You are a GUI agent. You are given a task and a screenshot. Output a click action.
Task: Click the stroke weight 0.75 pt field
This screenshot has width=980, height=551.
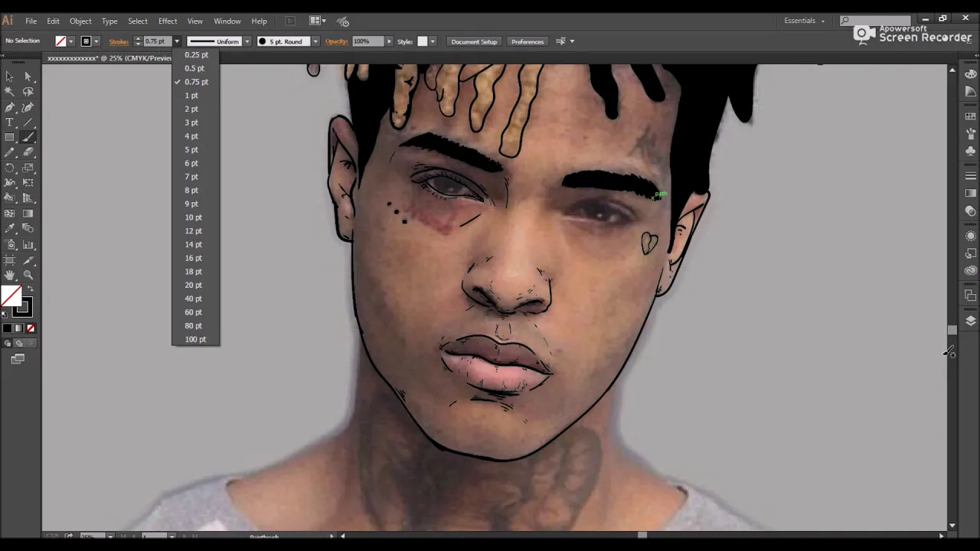pyautogui.click(x=157, y=41)
